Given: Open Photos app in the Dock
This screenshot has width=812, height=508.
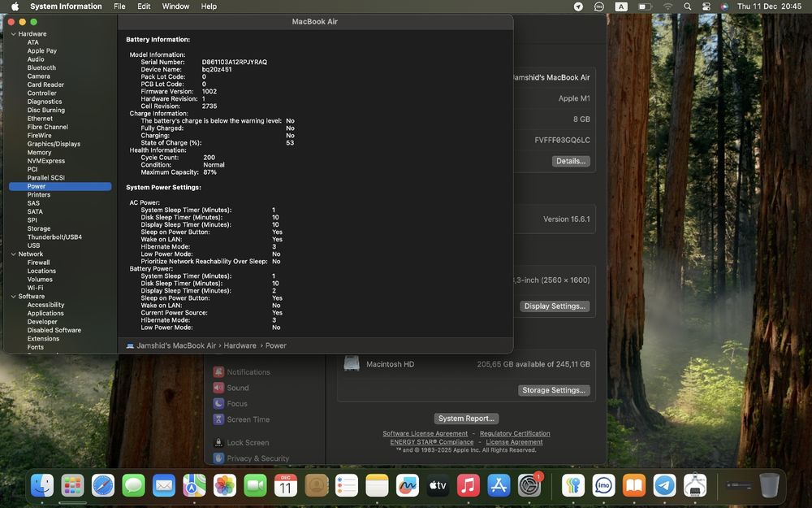Looking at the screenshot, I should (225, 486).
